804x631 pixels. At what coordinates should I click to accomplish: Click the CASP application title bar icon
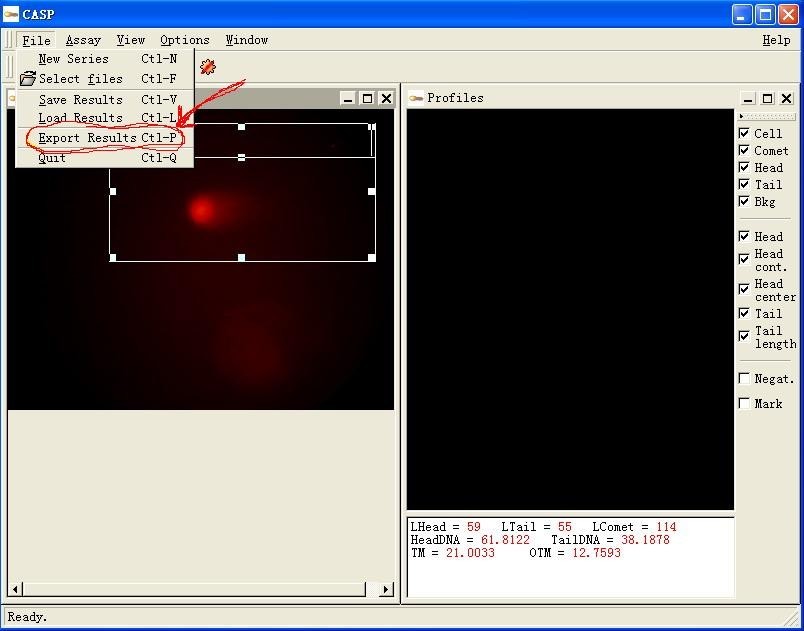pos(12,13)
